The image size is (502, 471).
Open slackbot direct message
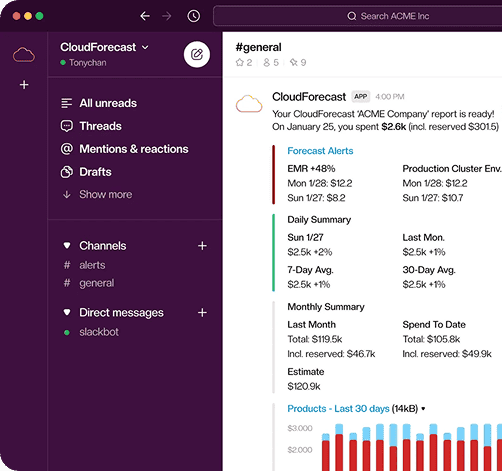99,332
